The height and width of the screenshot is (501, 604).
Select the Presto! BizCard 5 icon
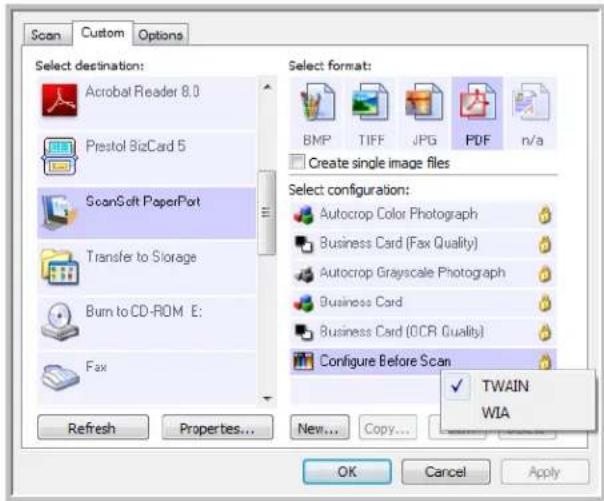[59, 156]
